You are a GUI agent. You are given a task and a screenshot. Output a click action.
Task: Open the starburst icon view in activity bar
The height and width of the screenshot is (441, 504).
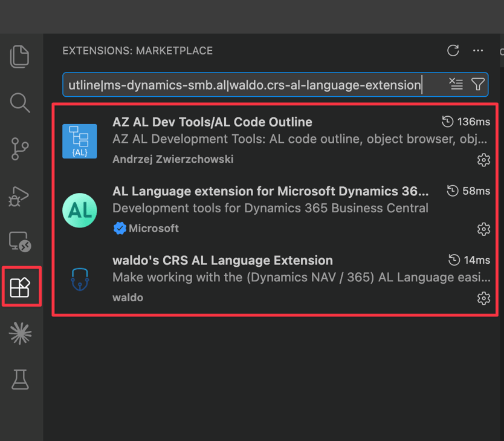[21, 333]
